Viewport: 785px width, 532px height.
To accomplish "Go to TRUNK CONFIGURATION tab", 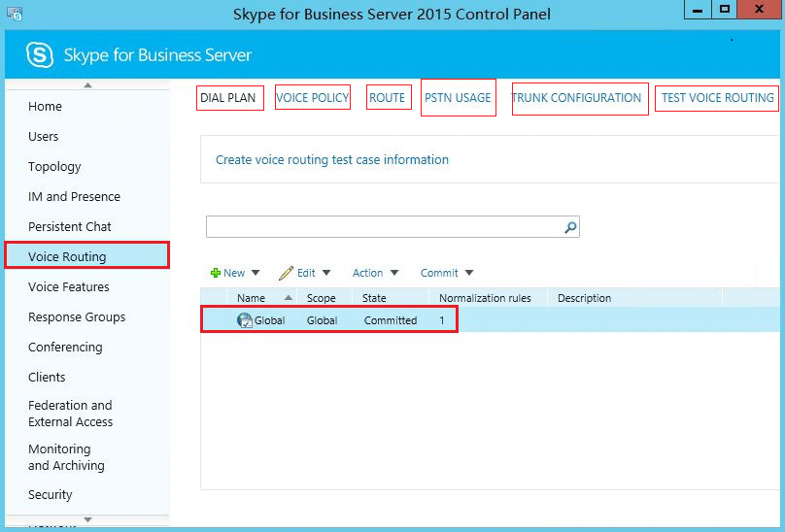I will point(577,98).
